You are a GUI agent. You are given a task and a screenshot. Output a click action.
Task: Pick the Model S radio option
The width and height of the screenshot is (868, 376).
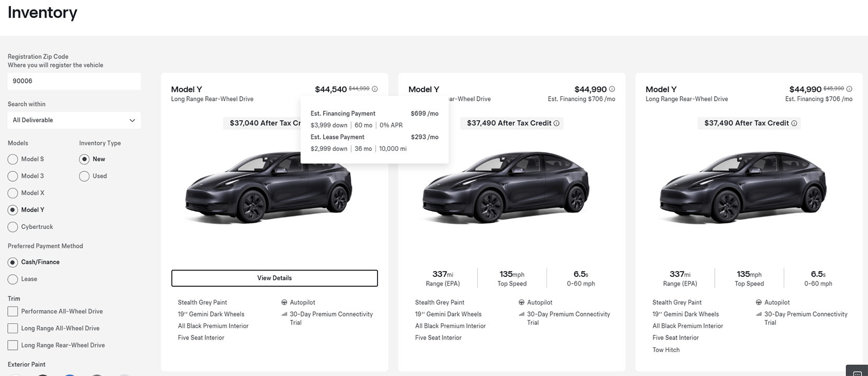coord(13,159)
